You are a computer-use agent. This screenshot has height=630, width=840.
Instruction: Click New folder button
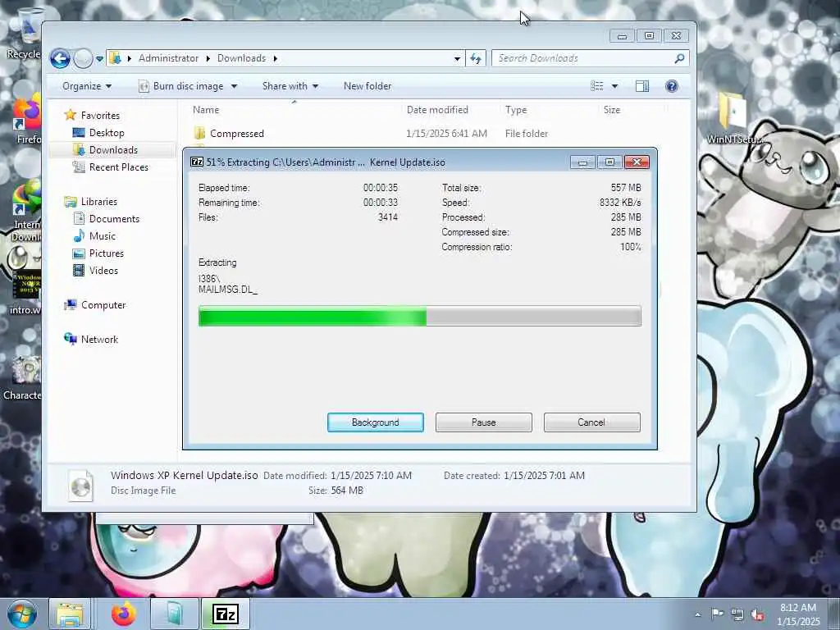click(367, 86)
